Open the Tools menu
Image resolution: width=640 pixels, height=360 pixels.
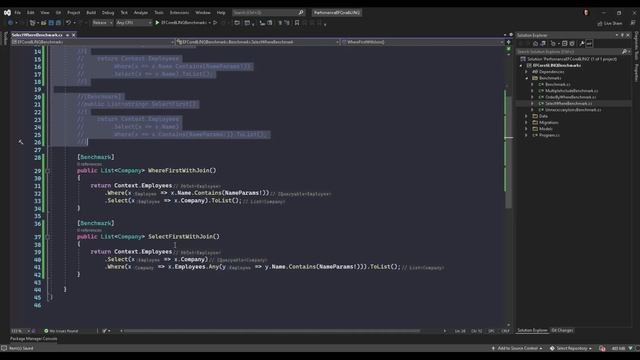tap(159, 13)
